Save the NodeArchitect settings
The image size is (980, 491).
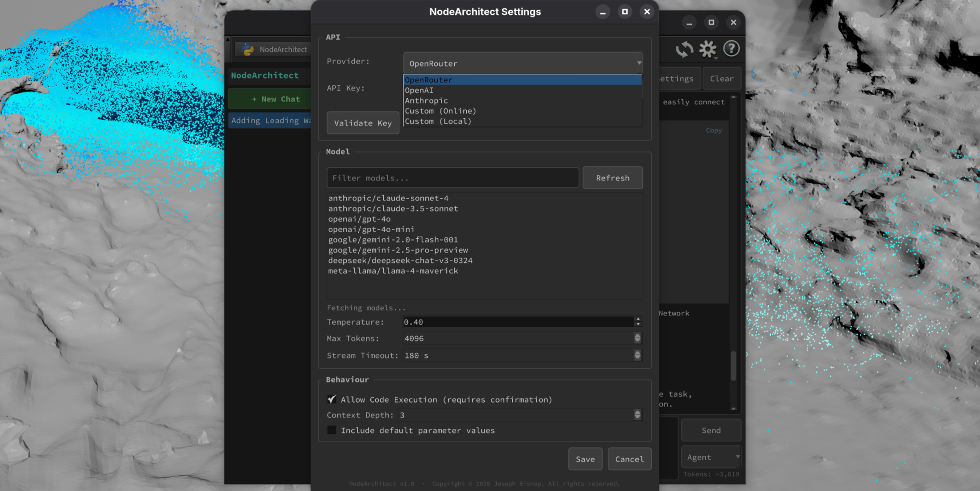click(585, 459)
